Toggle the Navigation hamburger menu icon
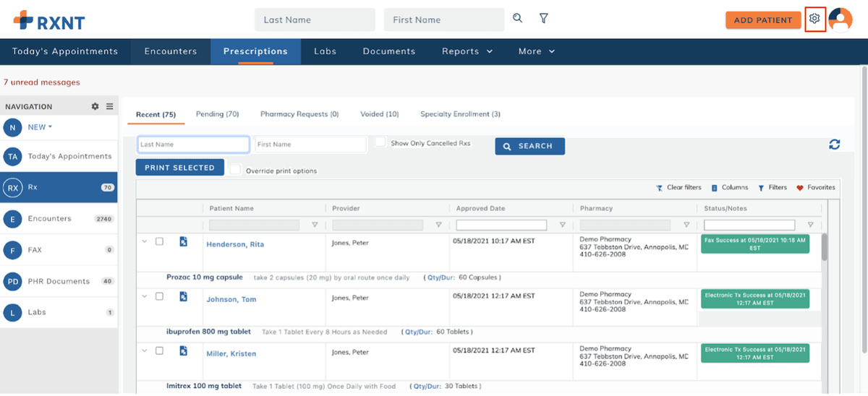The image size is (868, 396). (110, 106)
